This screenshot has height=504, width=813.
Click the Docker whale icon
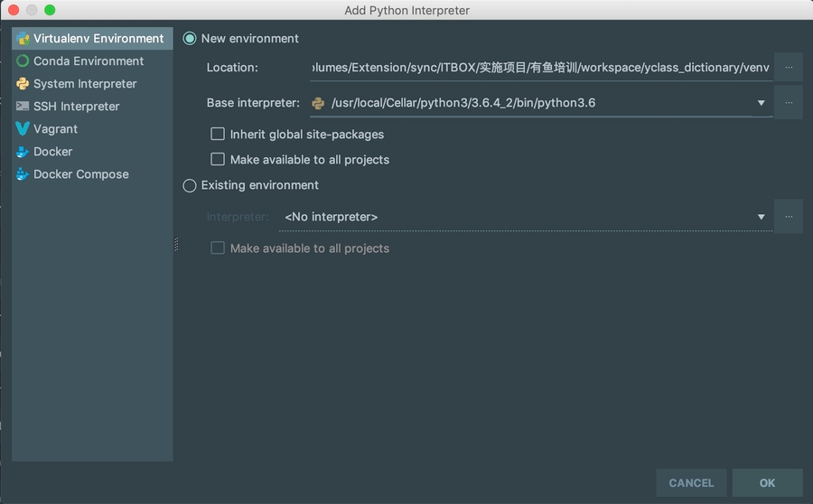23,152
